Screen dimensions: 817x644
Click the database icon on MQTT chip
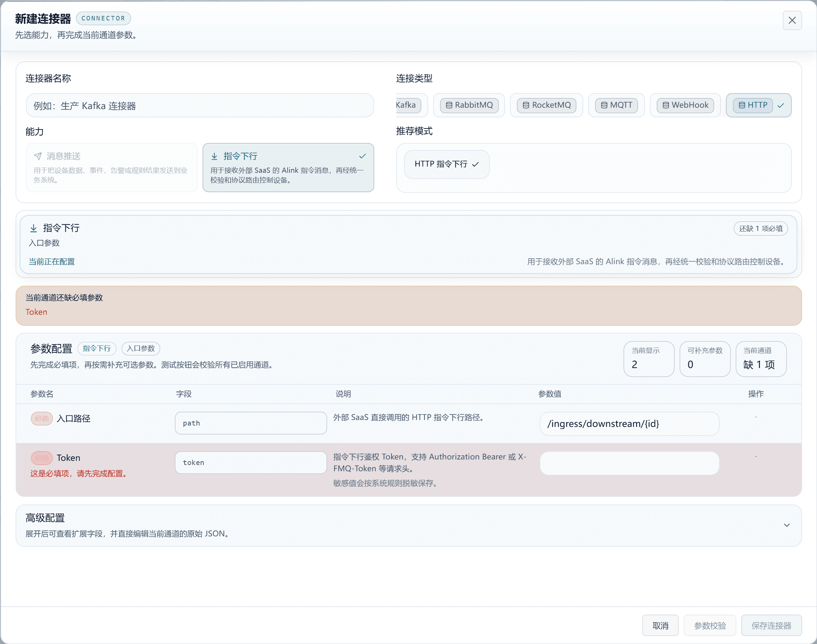pyautogui.click(x=604, y=105)
